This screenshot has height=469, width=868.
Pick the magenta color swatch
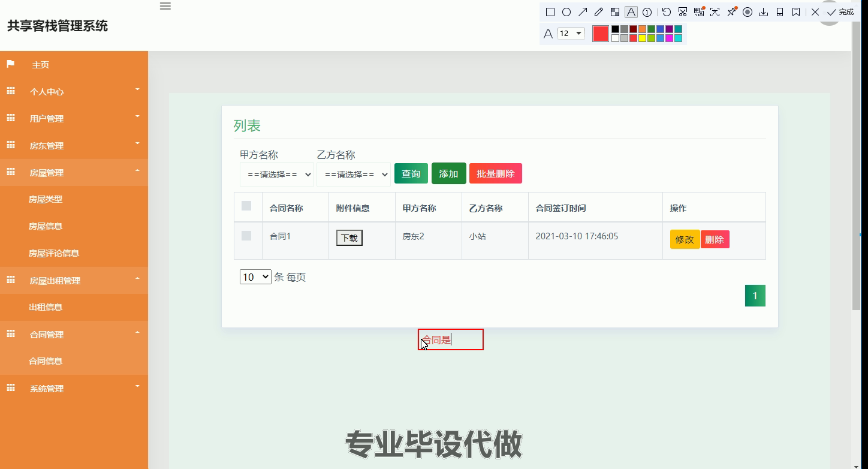(669, 38)
